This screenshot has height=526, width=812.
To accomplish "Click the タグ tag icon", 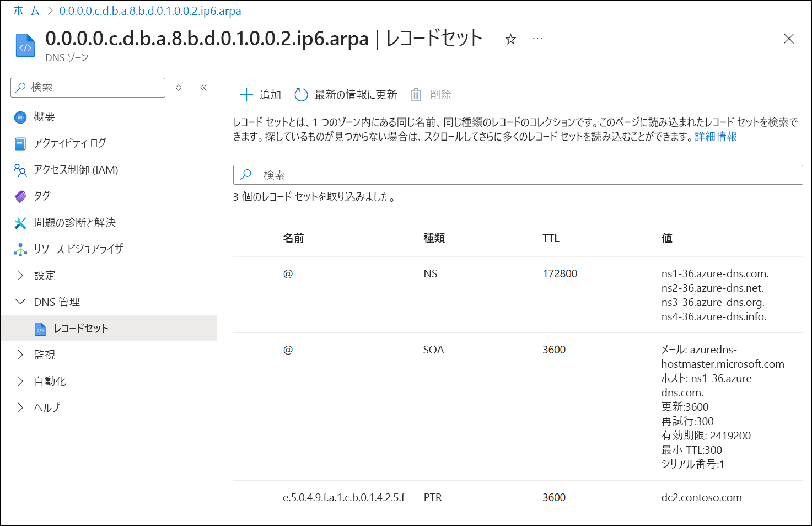I will click(x=20, y=196).
